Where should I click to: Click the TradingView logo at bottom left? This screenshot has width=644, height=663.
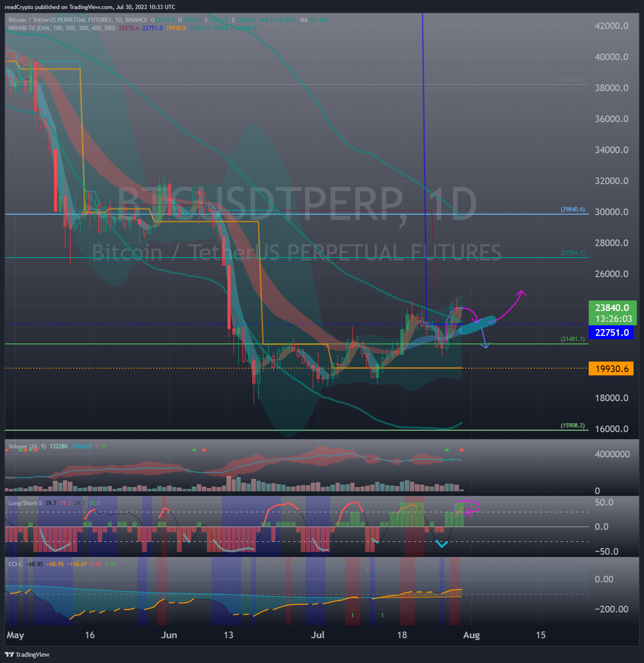pos(27,654)
